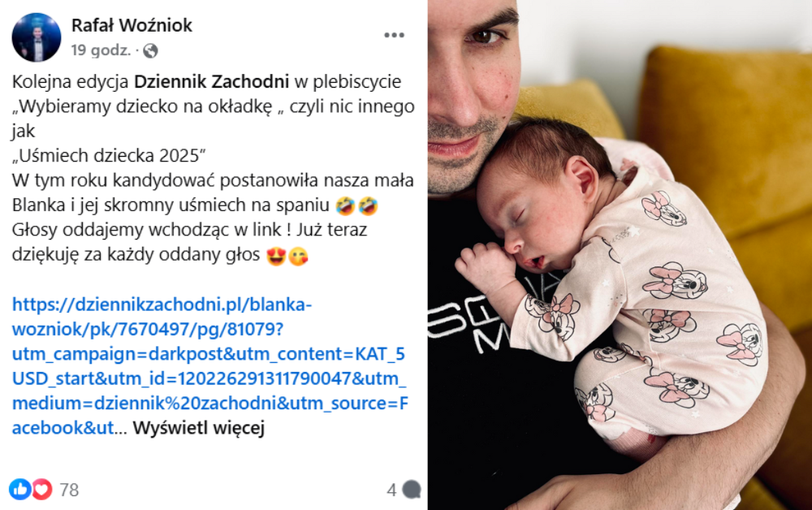Open the poster's round profile picture
The width and height of the screenshot is (812, 510).
point(37,38)
